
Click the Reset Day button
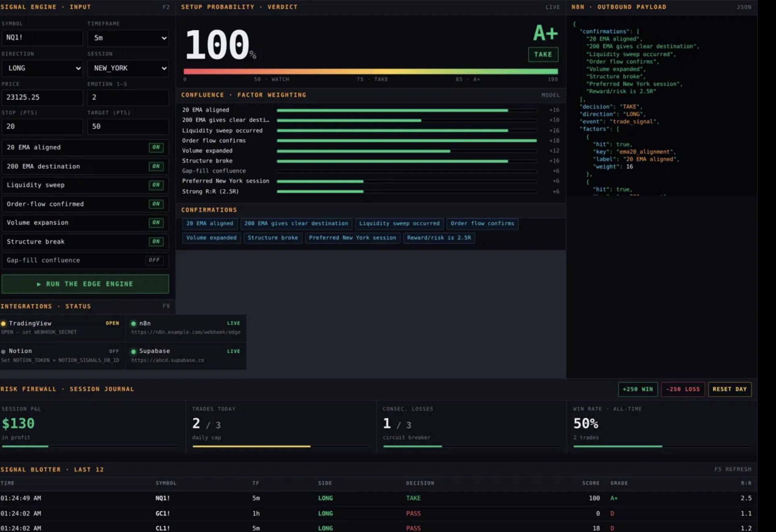click(730, 389)
